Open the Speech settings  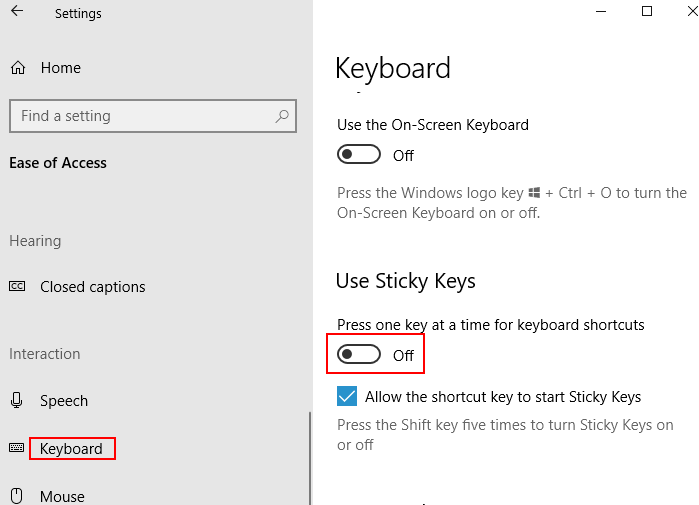(64, 401)
